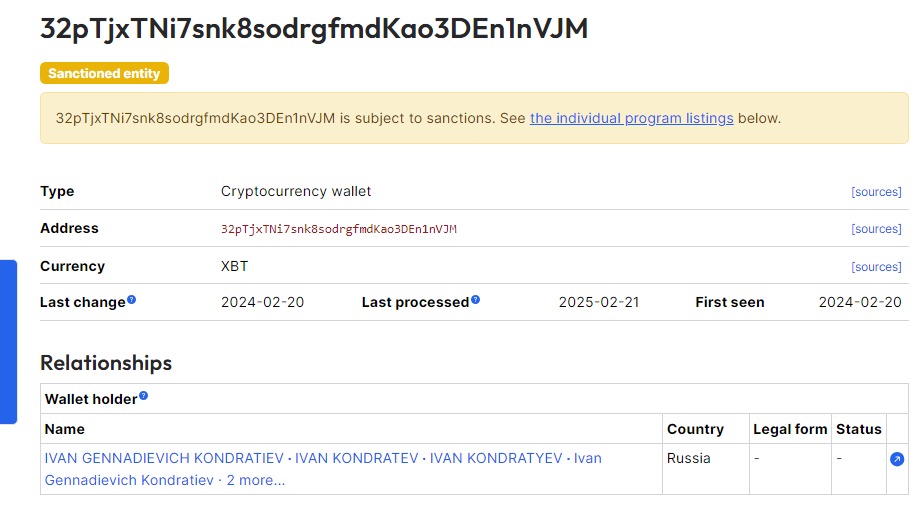The height and width of the screenshot is (508, 916).
Task: Click the page title wallet address heading
Action: 314,29
